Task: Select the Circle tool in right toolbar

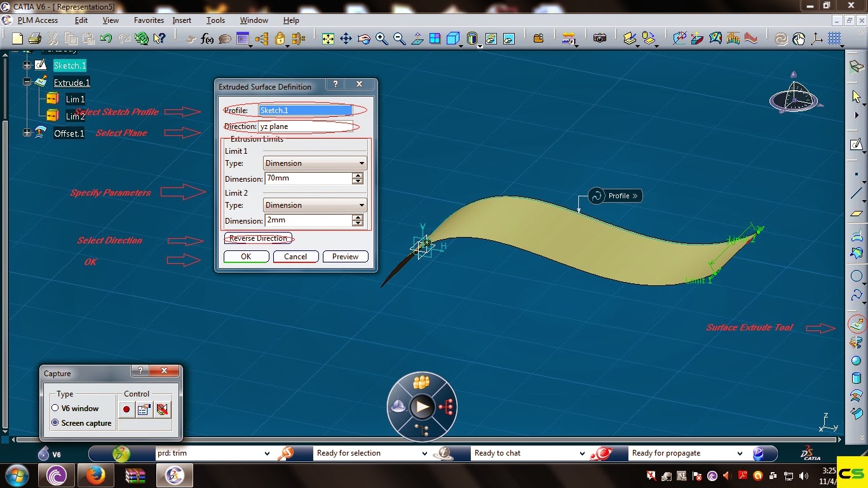Action: [x=857, y=276]
